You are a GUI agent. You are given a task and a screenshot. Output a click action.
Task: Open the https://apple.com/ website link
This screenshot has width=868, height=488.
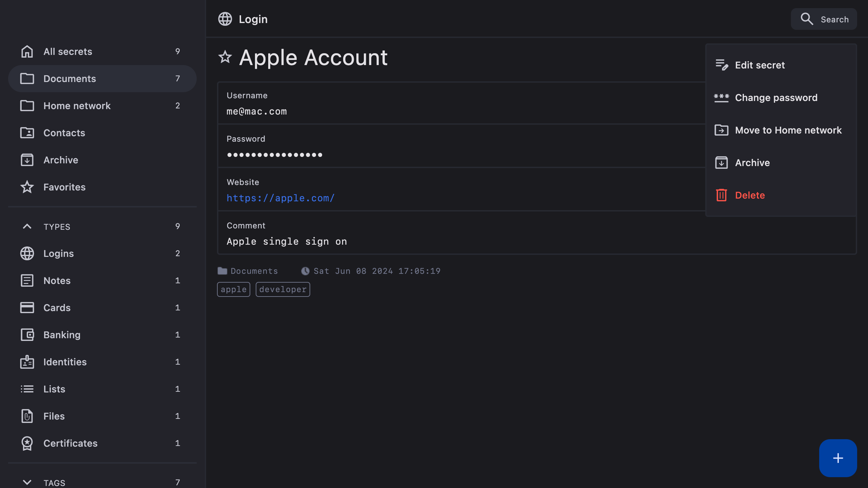pyautogui.click(x=280, y=198)
